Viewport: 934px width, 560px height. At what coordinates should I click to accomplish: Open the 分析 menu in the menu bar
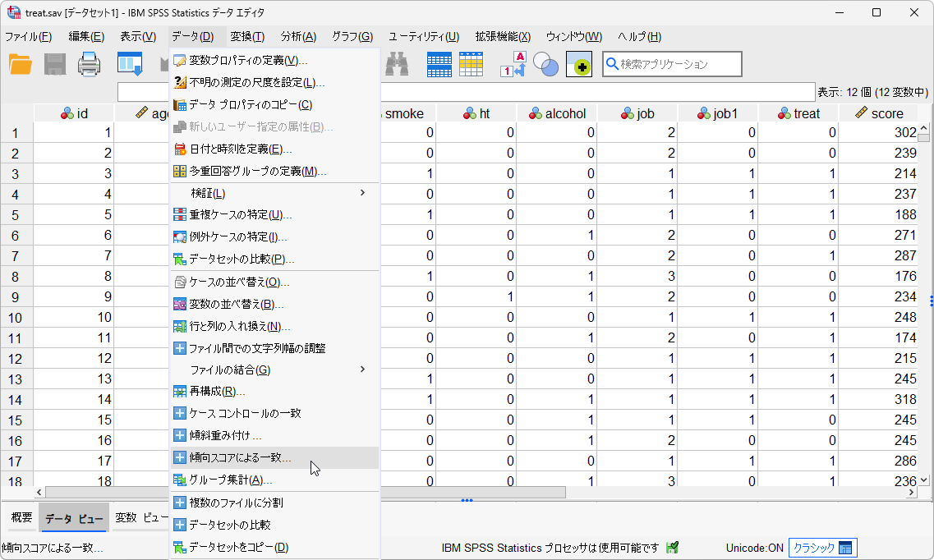tap(297, 37)
